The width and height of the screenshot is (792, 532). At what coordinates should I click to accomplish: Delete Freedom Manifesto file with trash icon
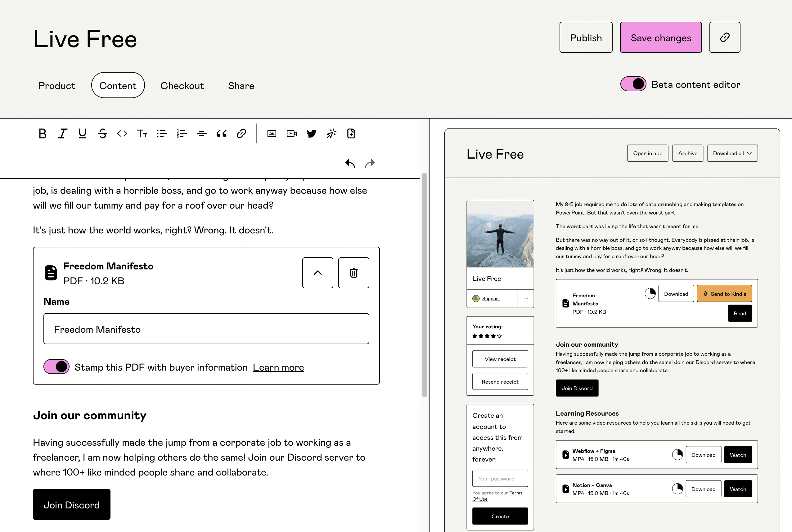353,273
